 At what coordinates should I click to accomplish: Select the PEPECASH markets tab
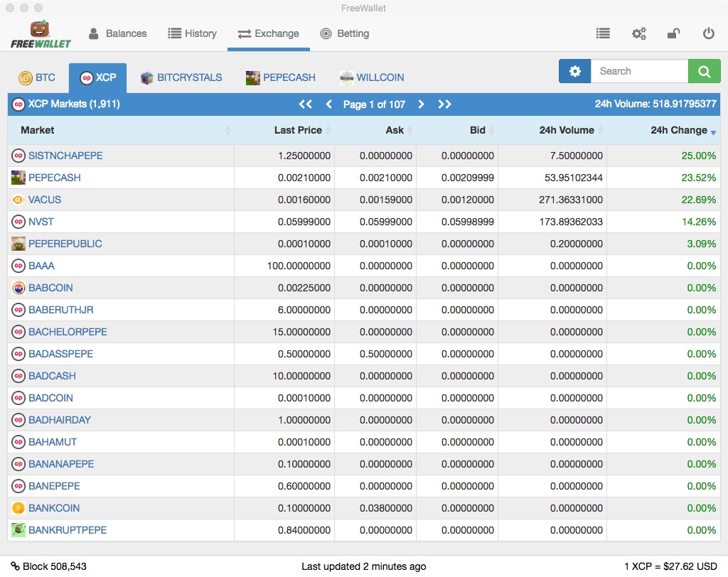click(x=280, y=77)
